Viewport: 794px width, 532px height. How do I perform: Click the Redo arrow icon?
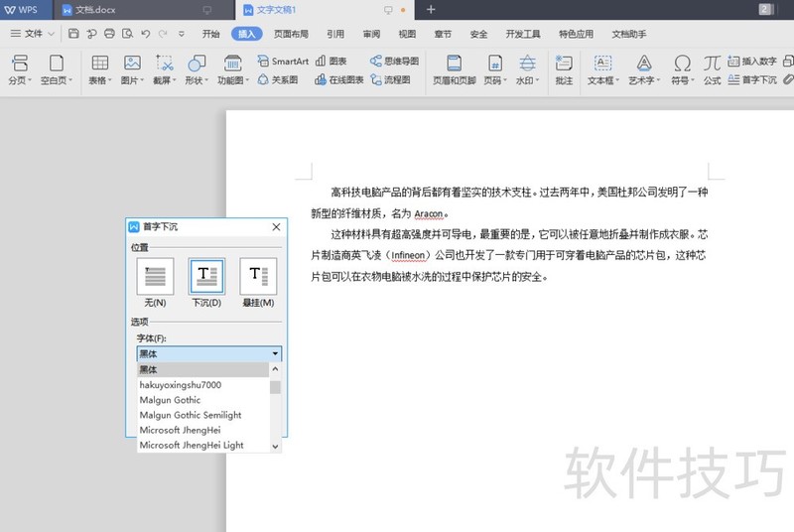(x=163, y=34)
